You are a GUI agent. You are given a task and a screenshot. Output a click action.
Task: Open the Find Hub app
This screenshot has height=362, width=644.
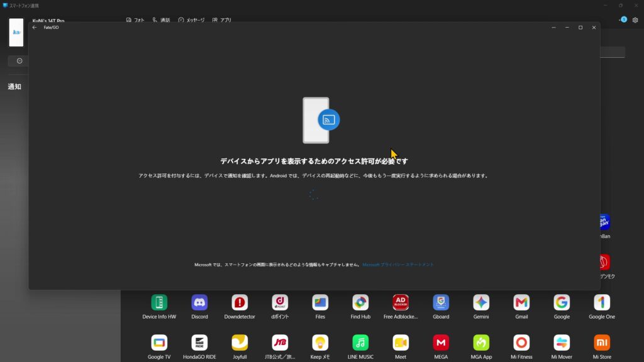click(360, 302)
